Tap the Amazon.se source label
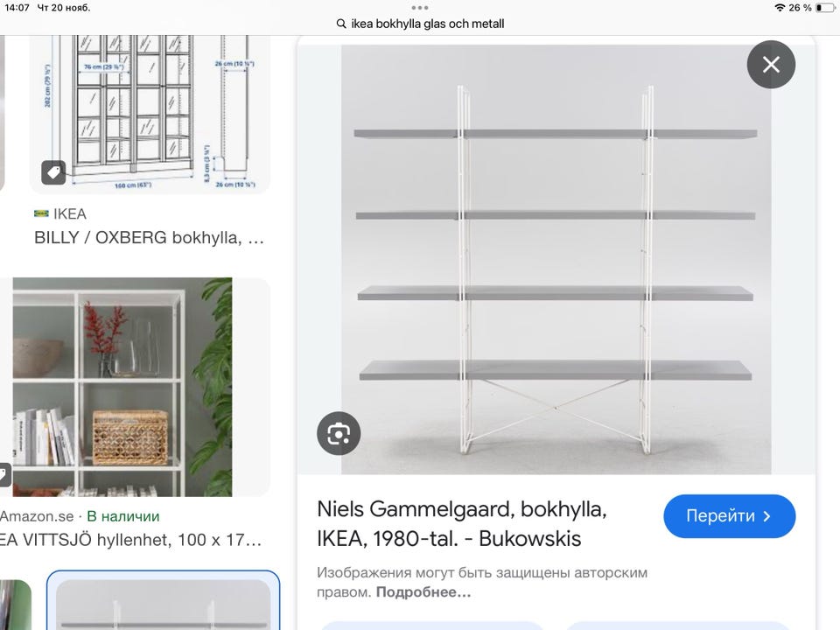This screenshot has height=630, width=840. click(37, 516)
